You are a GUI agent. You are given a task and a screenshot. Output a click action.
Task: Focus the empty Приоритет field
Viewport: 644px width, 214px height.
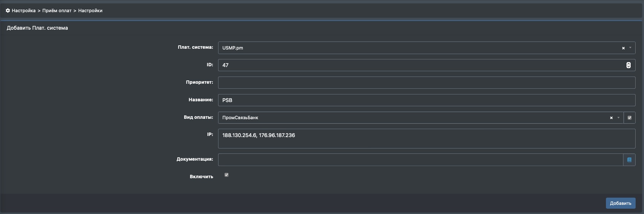(x=426, y=83)
